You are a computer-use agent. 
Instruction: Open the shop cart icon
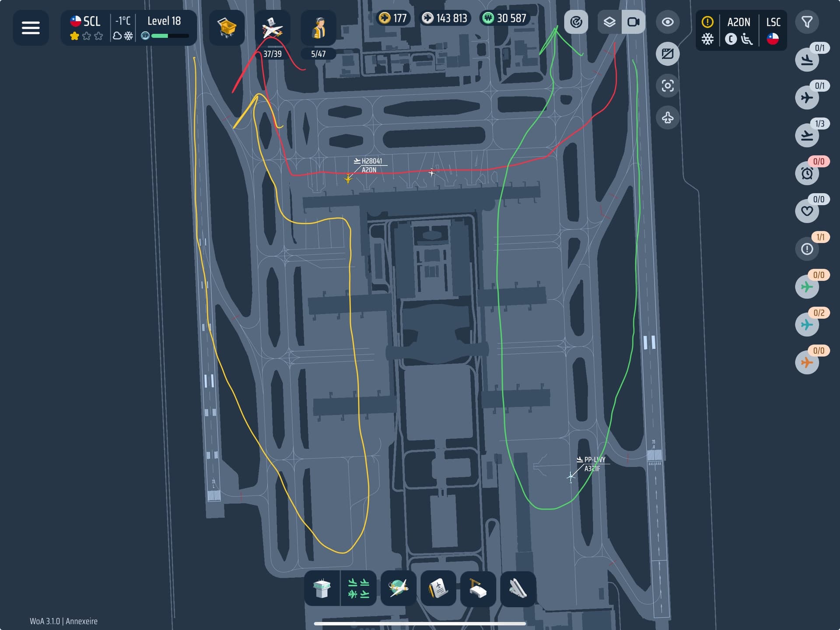tap(227, 28)
